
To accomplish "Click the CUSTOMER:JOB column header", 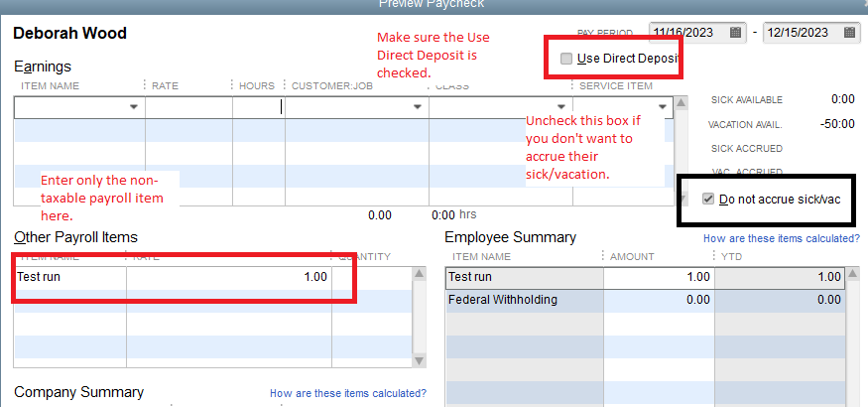I will click(x=332, y=86).
